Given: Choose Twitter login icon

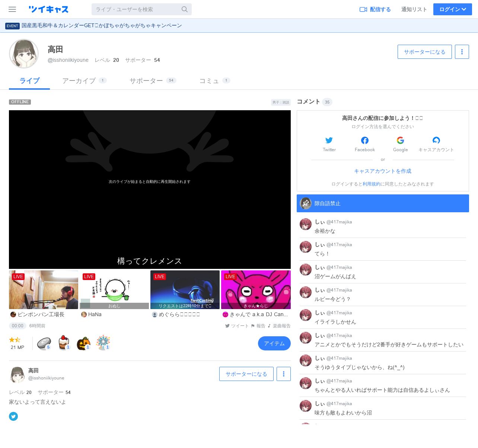Looking at the screenshot, I should click(329, 140).
